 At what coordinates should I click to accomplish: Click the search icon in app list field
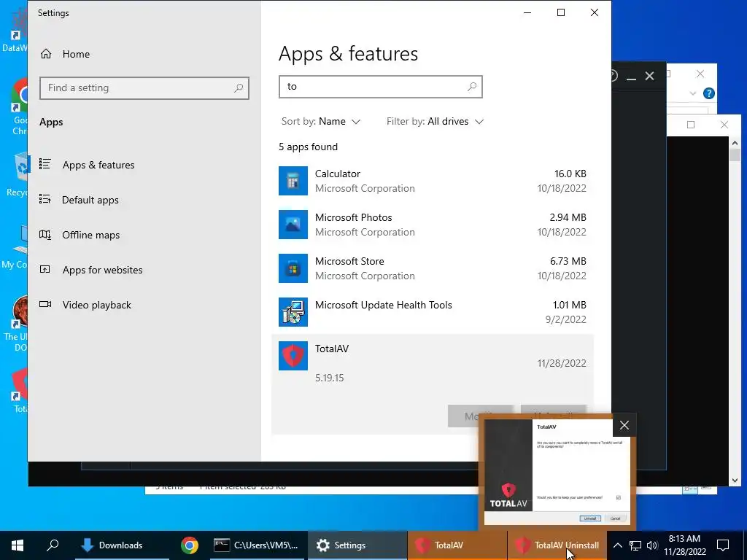click(x=472, y=87)
